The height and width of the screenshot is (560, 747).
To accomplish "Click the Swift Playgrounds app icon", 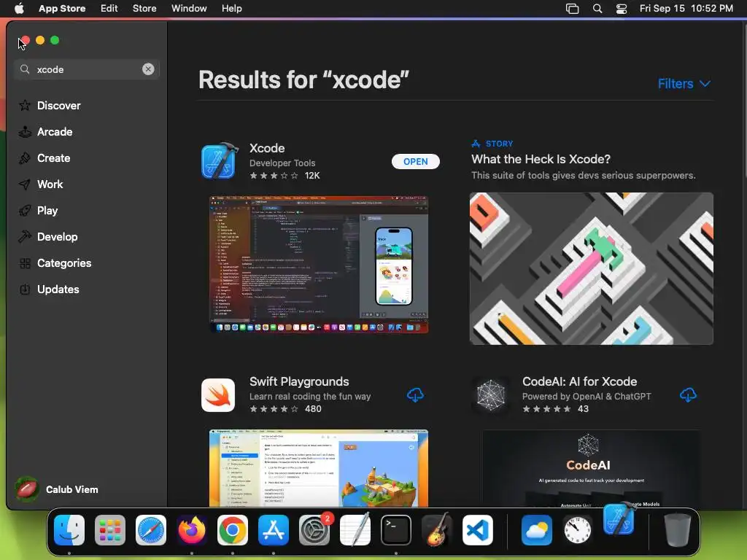I will (x=218, y=394).
